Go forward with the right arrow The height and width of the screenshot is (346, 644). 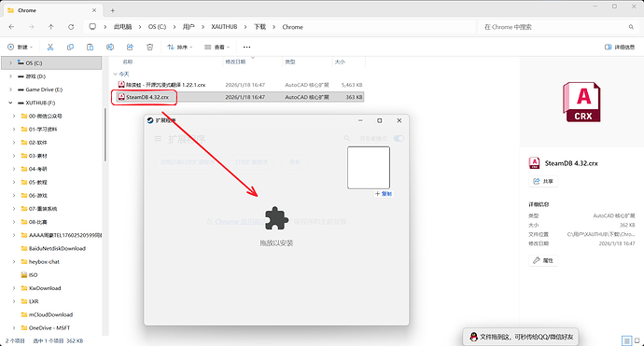[x=31, y=27]
